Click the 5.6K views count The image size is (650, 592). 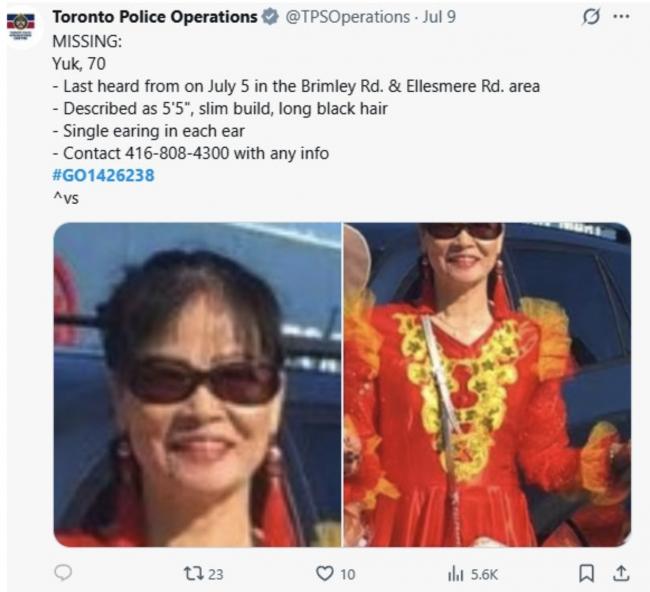tap(484, 575)
